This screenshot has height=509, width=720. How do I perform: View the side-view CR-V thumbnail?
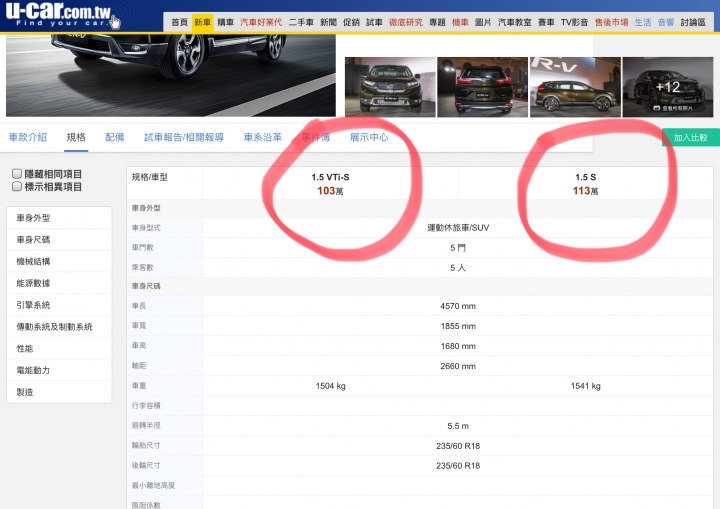[x=575, y=87]
